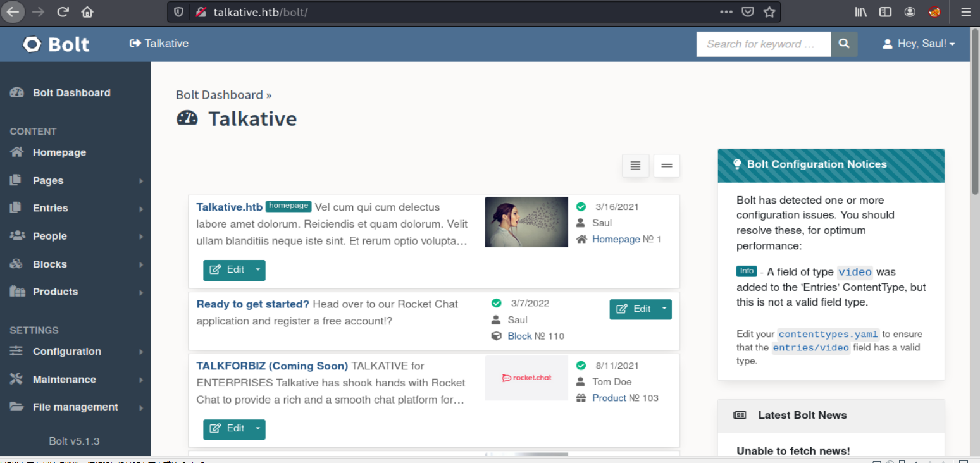Open the page actions three-dot menu

click(x=726, y=12)
